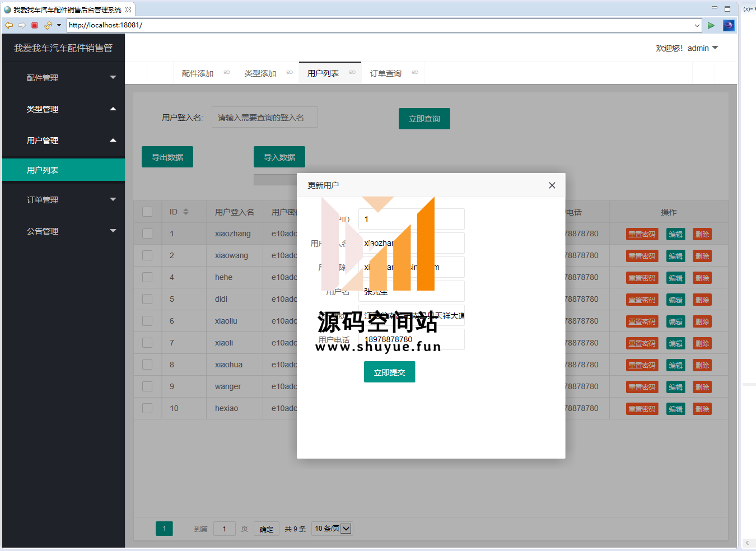Click 编辑 for wanger's row

pyautogui.click(x=676, y=387)
